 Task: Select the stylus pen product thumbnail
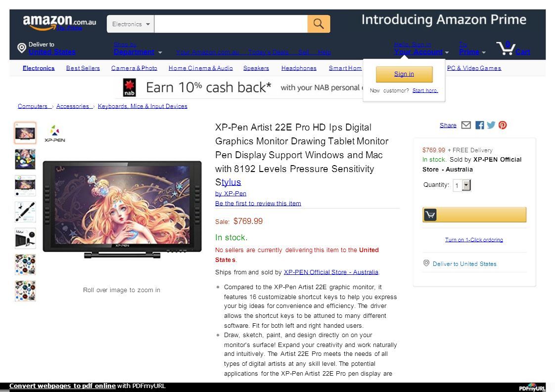pos(25,212)
